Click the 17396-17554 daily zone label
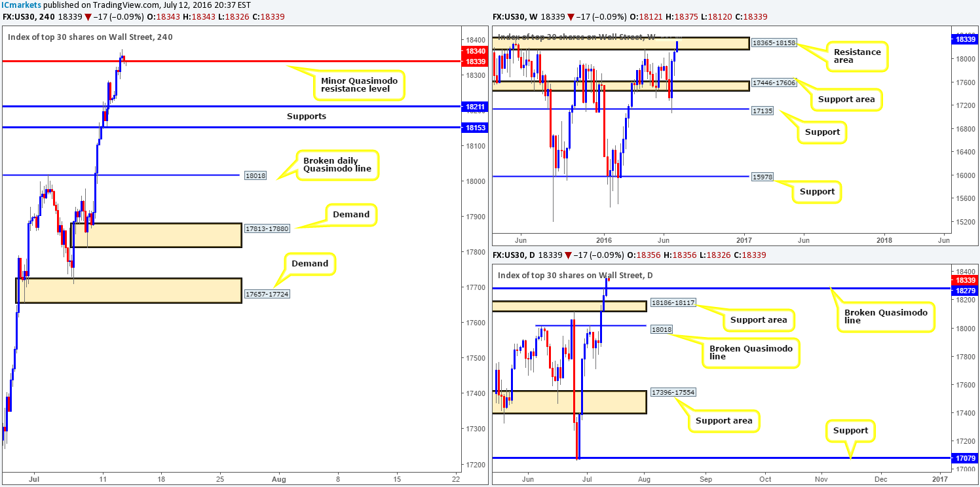The width and height of the screenshot is (980, 487). [x=675, y=392]
